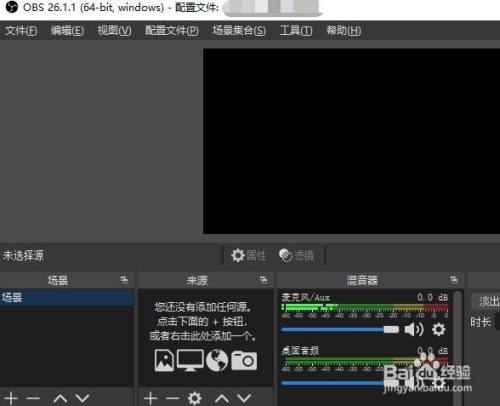Open 麦克风/Aux audio settings gear
This screenshot has width=500, height=406.
(439, 329)
